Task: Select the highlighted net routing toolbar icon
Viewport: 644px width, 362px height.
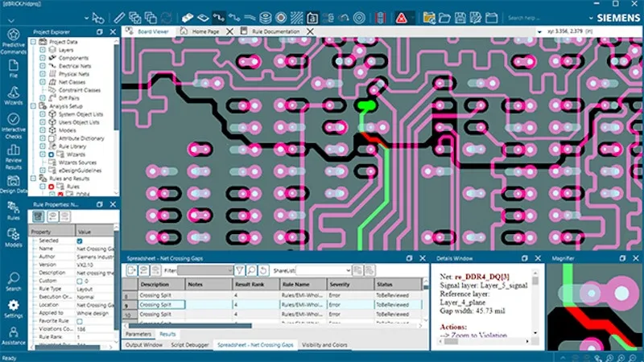Action: click(x=218, y=18)
